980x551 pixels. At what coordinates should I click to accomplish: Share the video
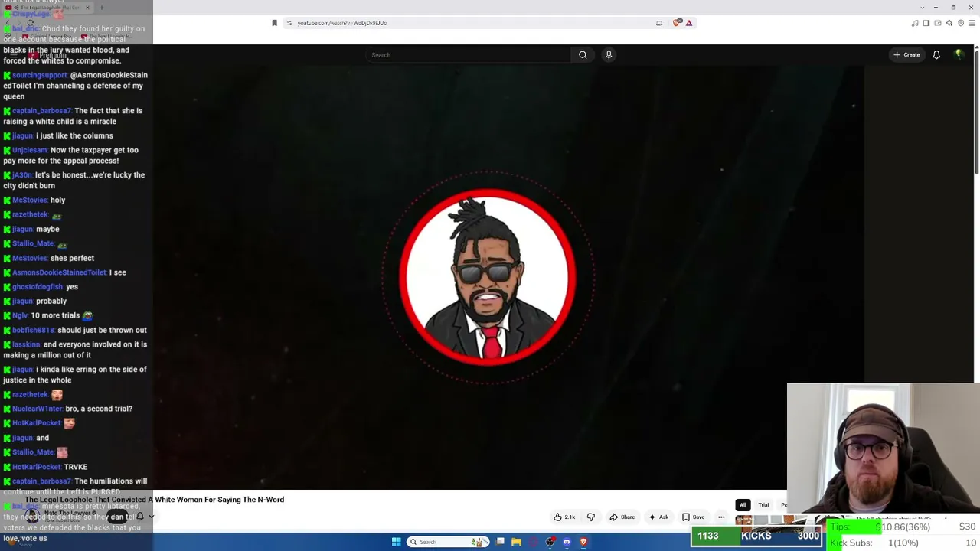[x=622, y=517]
